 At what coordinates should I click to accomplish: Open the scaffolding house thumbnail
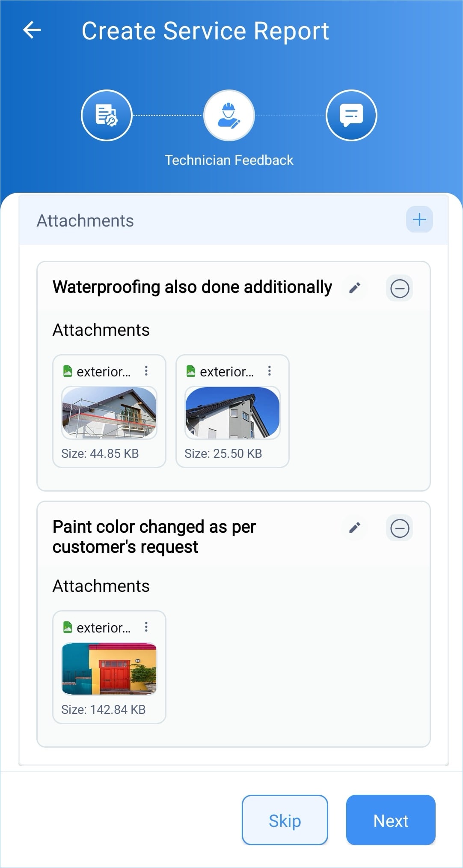tap(109, 412)
